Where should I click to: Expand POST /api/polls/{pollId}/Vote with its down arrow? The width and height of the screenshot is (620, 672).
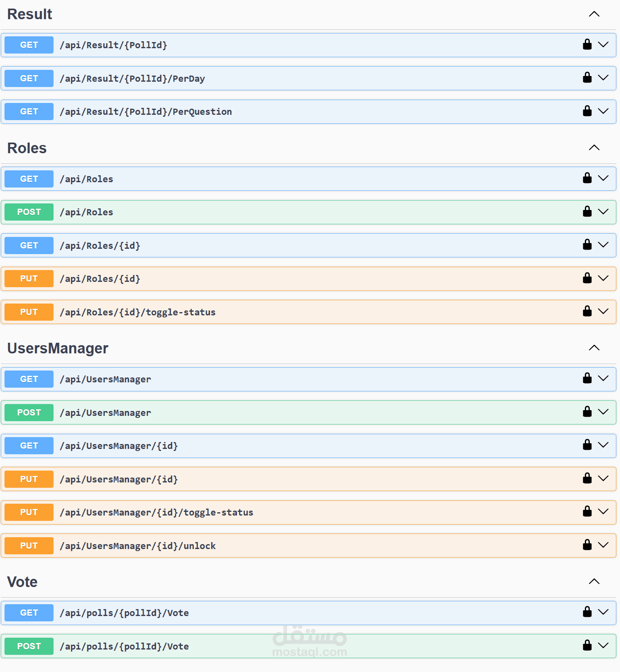[x=603, y=645]
